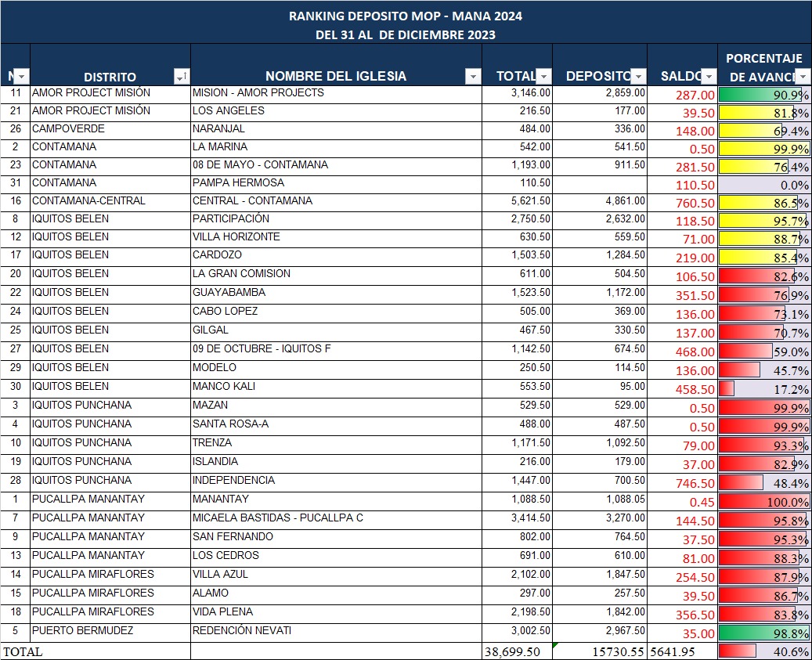Viewport: 812px width, 660px height.
Task: Click the 17.2% red progress bar cell
Action: click(x=763, y=389)
